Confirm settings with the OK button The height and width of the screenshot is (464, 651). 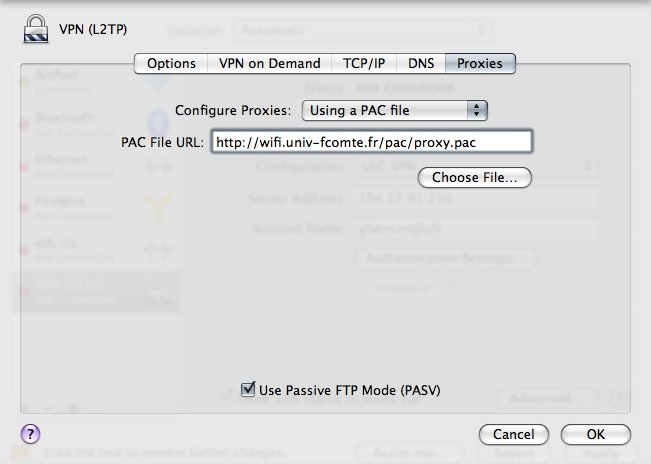click(x=595, y=434)
